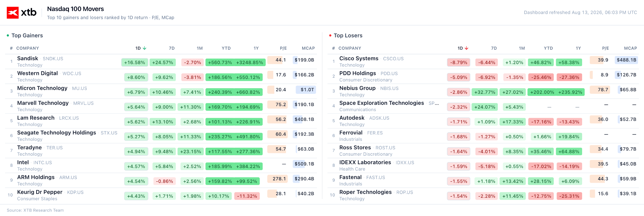Viewport: 644px width, 216px height.
Task: Open the Cisco Systems company link
Action: pos(359,58)
